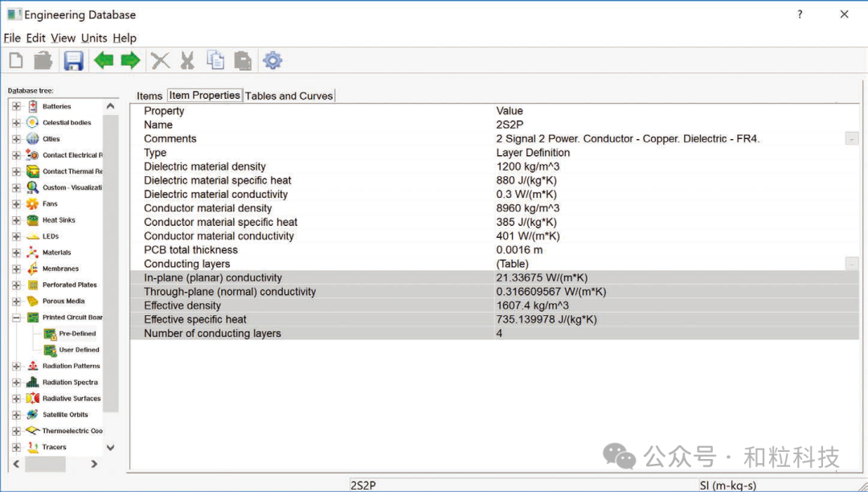Open the View menu
The height and width of the screenshot is (492, 868).
point(63,39)
